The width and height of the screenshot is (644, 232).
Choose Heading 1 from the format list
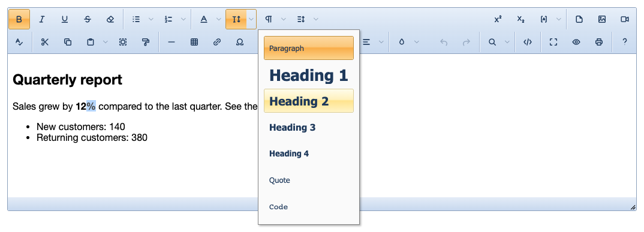pyautogui.click(x=308, y=75)
